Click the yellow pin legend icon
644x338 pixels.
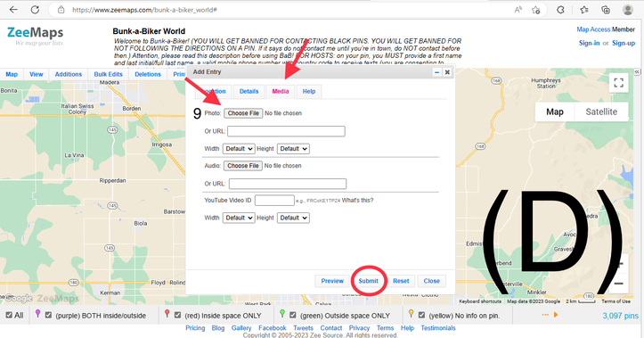tap(411, 314)
